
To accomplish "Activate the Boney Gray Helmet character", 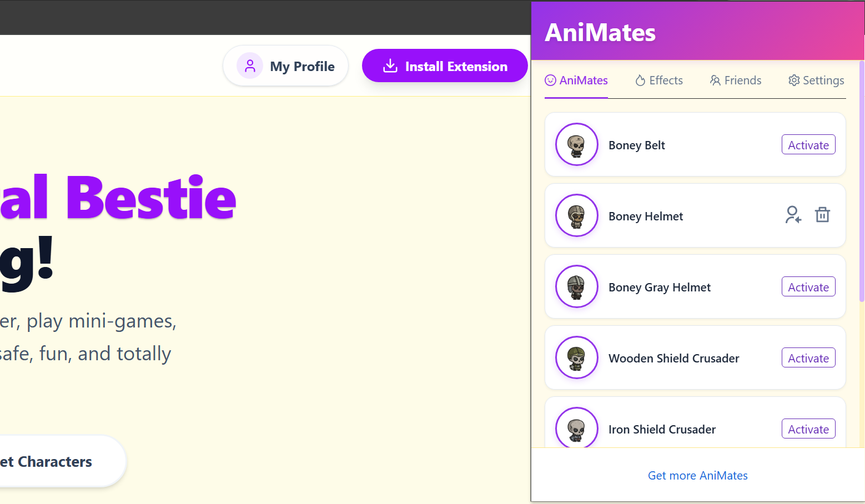I will click(x=808, y=286).
